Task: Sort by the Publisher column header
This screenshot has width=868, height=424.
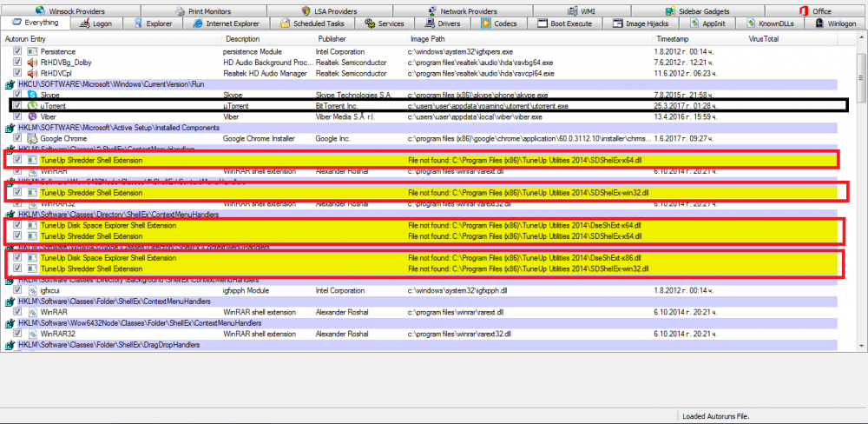Action: tap(360, 39)
